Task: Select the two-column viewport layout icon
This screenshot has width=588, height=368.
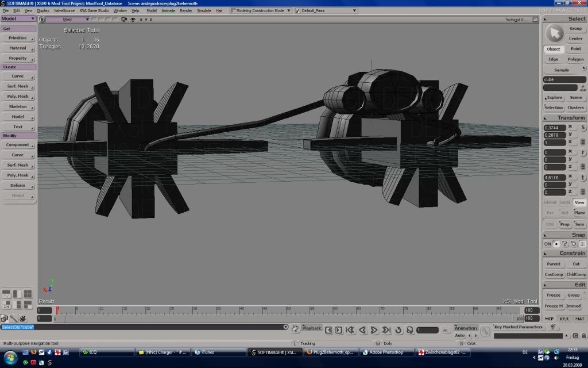Action: click(17, 294)
